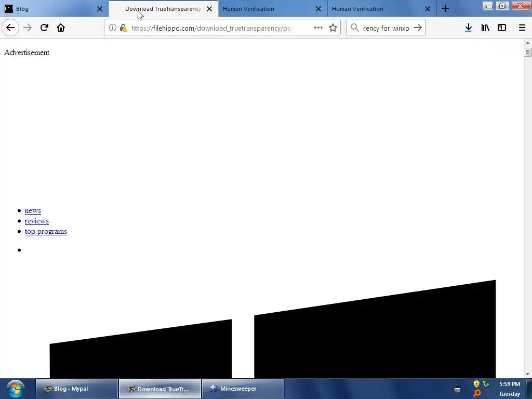Screen dimensions: 532x399
Task: Open the news link
Action: coord(33,211)
